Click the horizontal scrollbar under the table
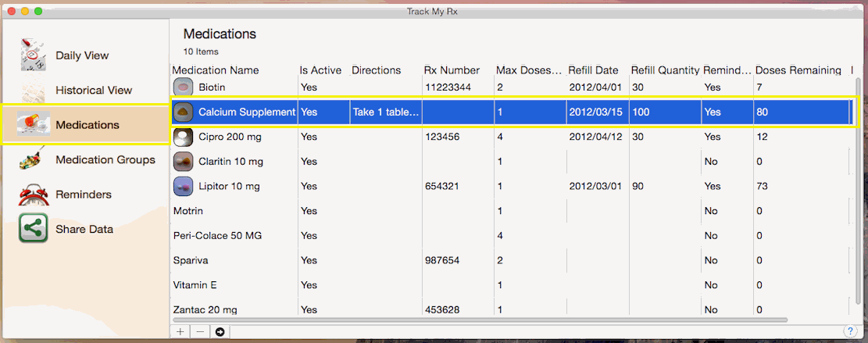The height and width of the screenshot is (343, 868). click(480, 320)
